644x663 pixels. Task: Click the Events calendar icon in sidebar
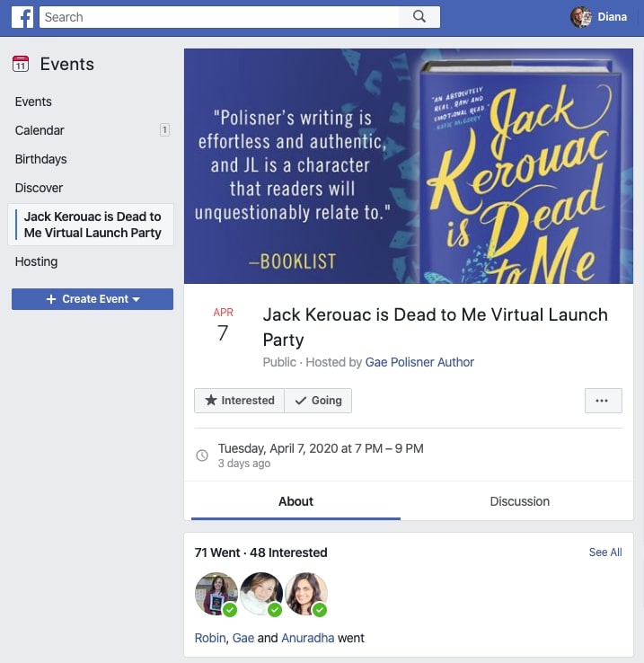tap(21, 64)
